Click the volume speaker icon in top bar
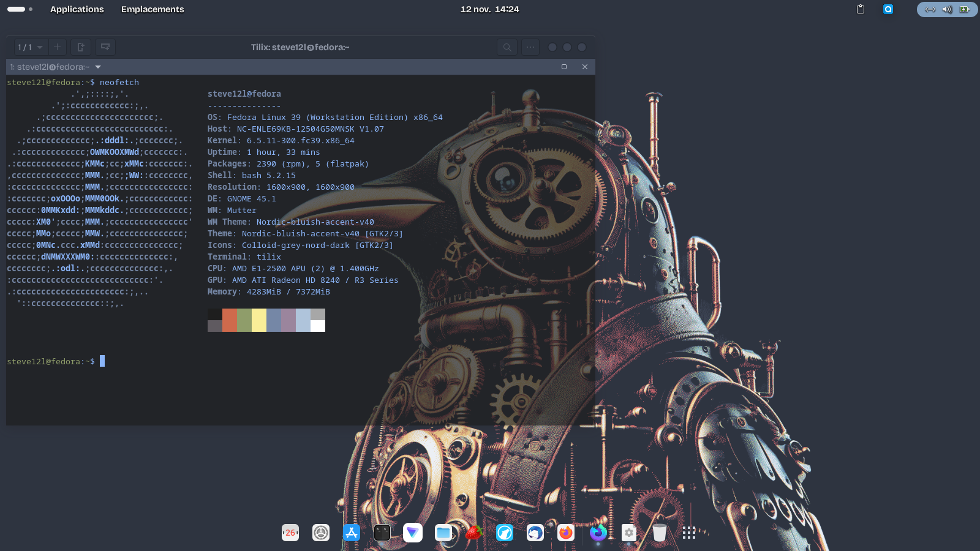 947,9
